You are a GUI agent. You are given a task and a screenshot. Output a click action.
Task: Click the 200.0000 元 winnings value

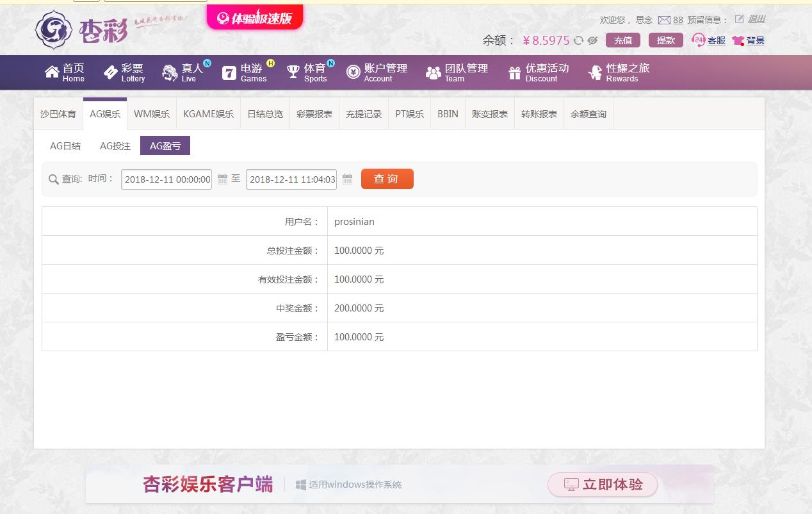pos(359,308)
